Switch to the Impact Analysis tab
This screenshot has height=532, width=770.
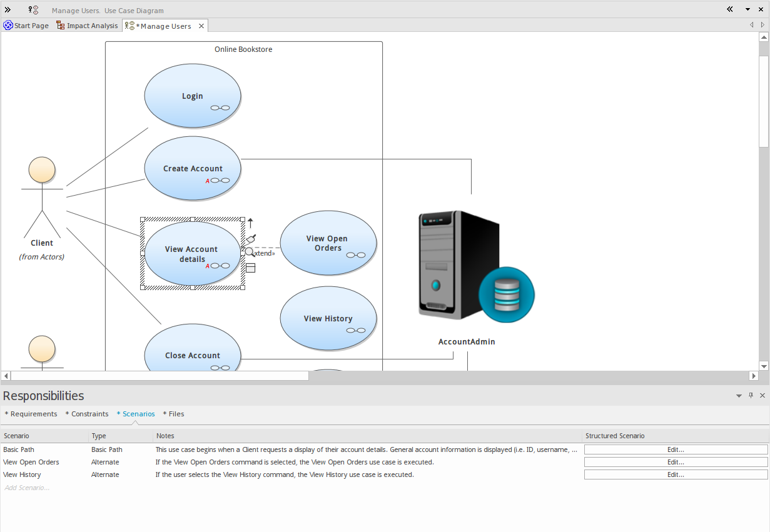pos(87,26)
